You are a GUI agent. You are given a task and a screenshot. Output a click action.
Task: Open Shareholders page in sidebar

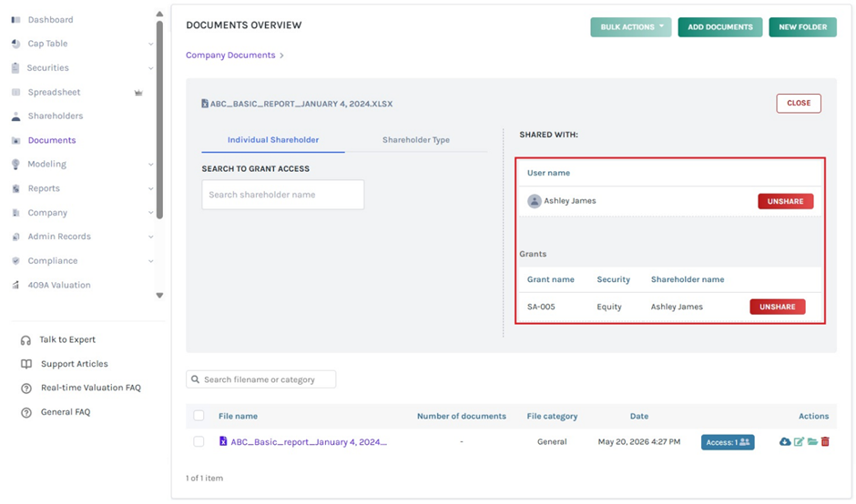(56, 116)
